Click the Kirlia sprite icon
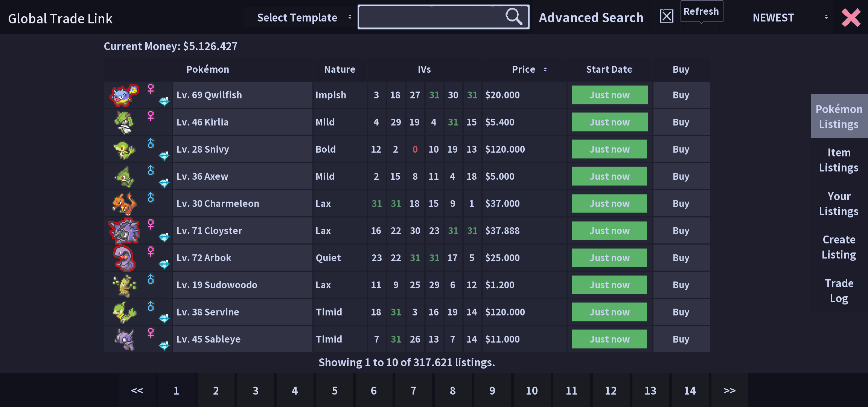868x407 pixels. (x=124, y=122)
